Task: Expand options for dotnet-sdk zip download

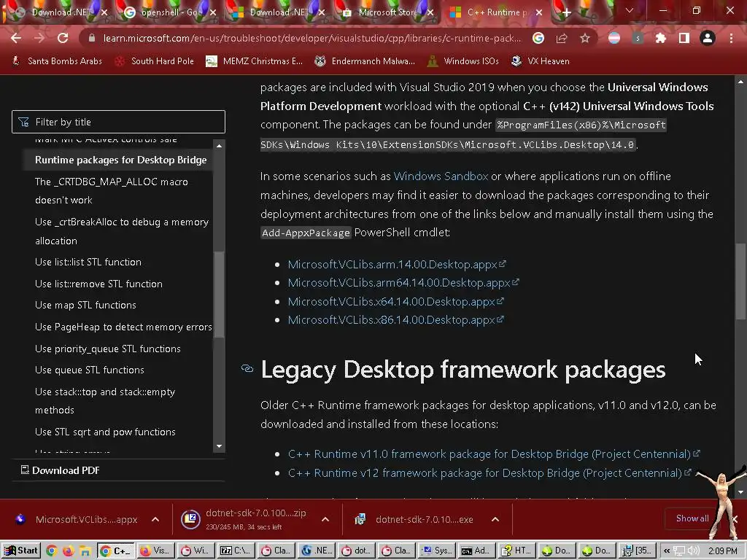Action: click(x=325, y=519)
